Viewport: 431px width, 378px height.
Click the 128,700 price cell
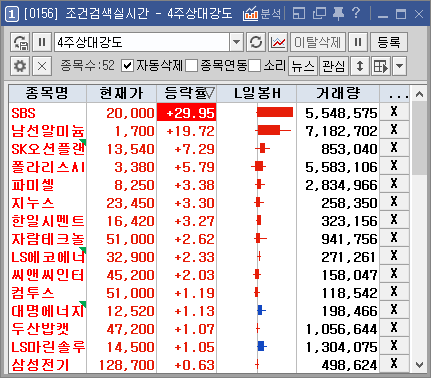[x=121, y=365]
